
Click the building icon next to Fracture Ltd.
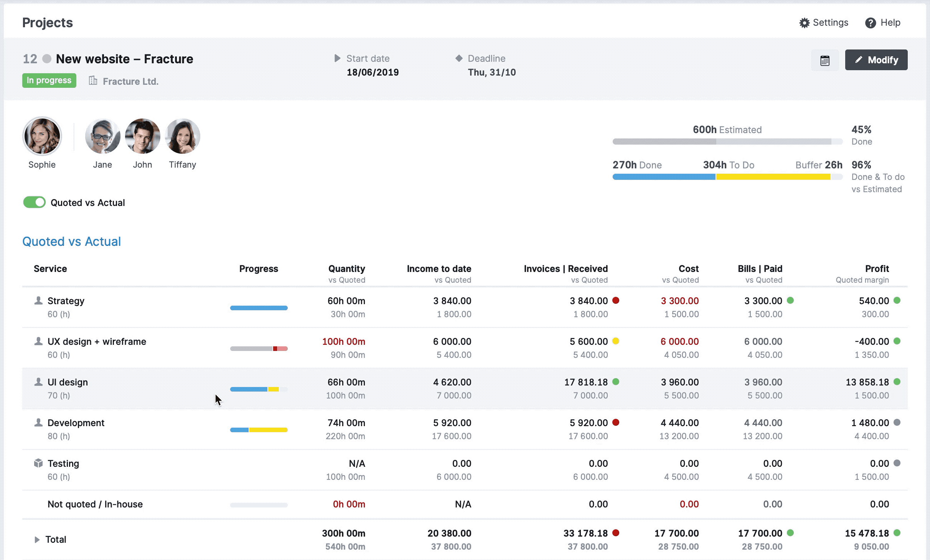pyautogui.click(x=93, y=81)
